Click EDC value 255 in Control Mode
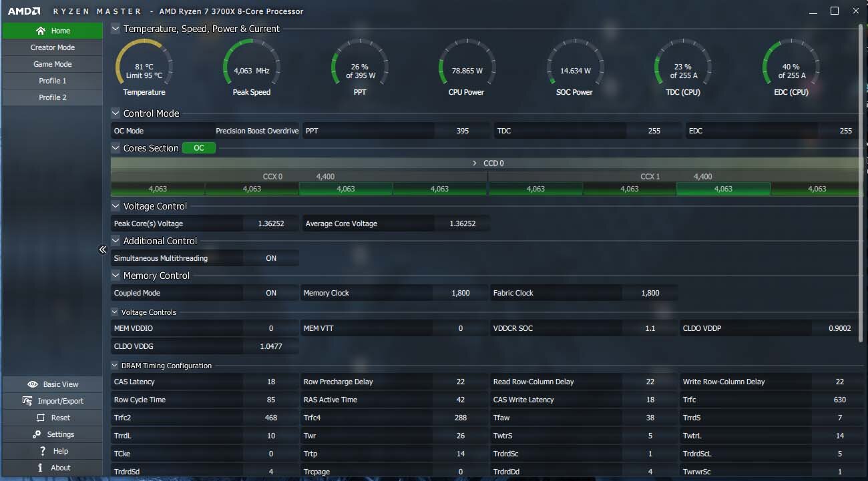868x481 pixels. click(846, 131)
